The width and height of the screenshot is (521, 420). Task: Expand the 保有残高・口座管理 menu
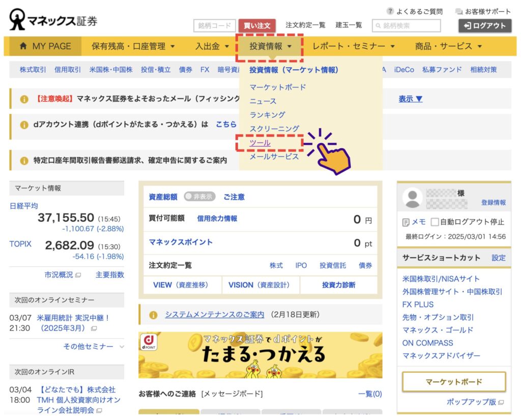coord(133,46)
